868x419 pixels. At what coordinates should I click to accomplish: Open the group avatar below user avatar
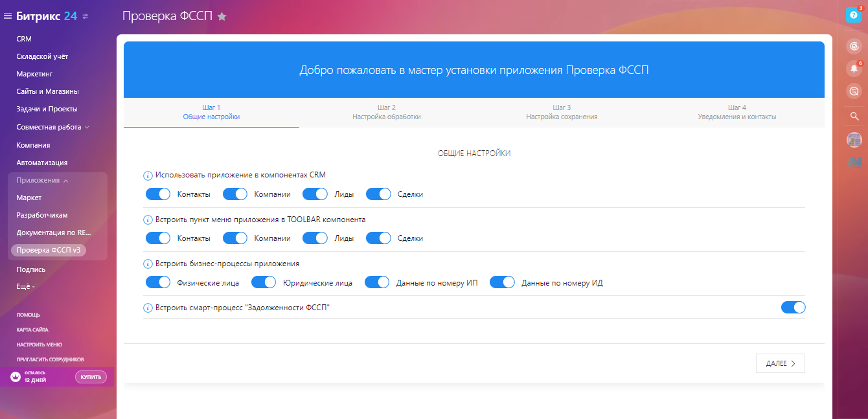pyautogui.click(x=854, y=162)
